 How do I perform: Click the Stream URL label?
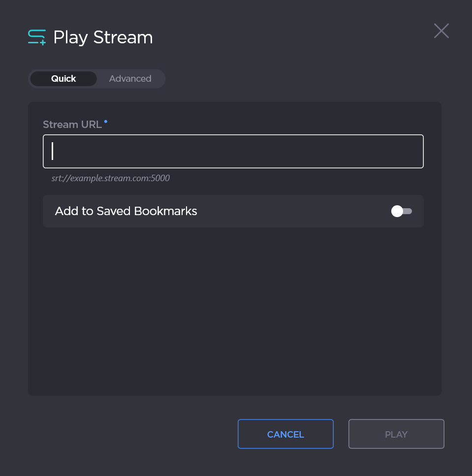pos(72,124)
